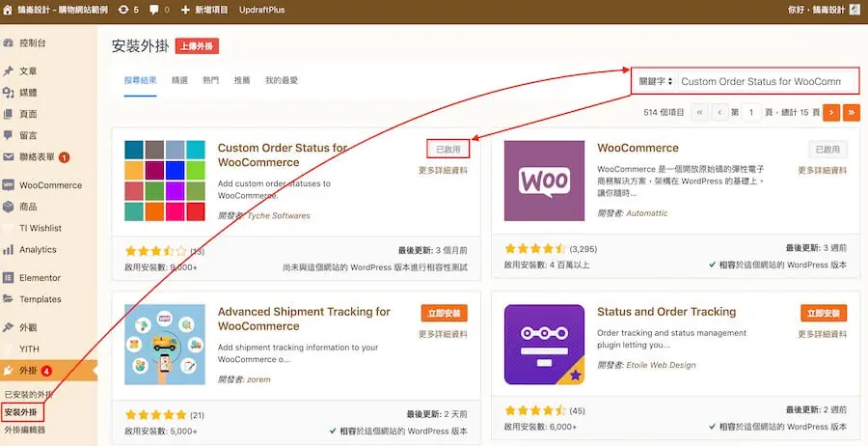
Task: Click the 留言 comments icon in the sidebar
Action: [x=9, y=135]
